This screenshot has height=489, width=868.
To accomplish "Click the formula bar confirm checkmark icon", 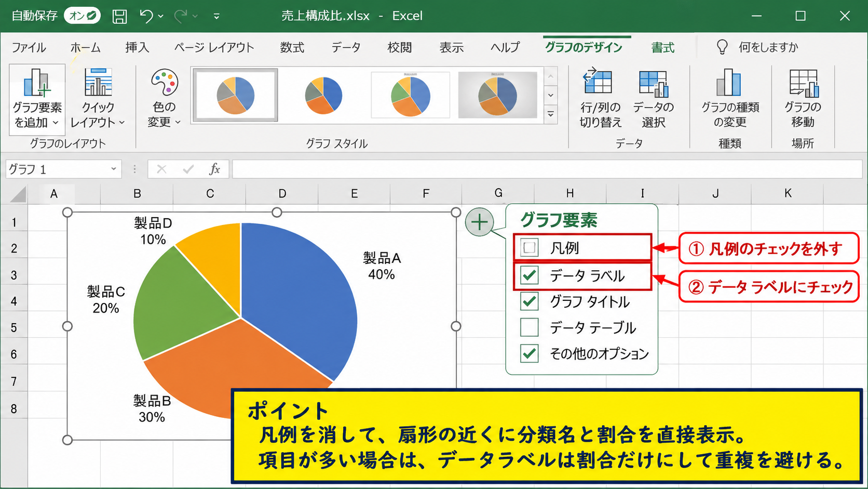I will point(188,169).
